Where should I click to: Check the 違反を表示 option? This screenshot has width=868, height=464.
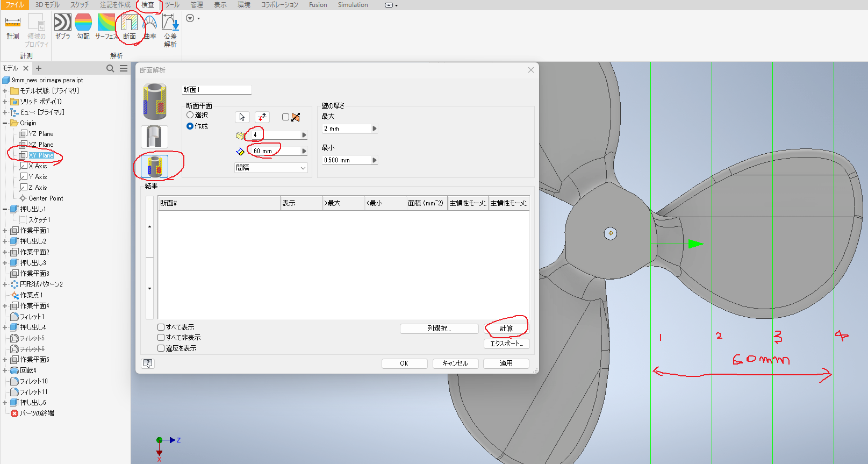pyautogui.click(x=161, y=348)
